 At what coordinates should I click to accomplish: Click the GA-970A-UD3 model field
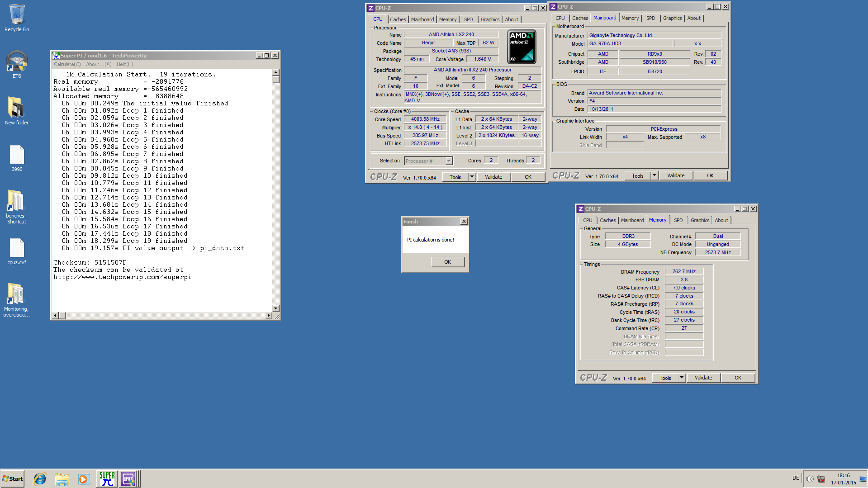[630, 43]
